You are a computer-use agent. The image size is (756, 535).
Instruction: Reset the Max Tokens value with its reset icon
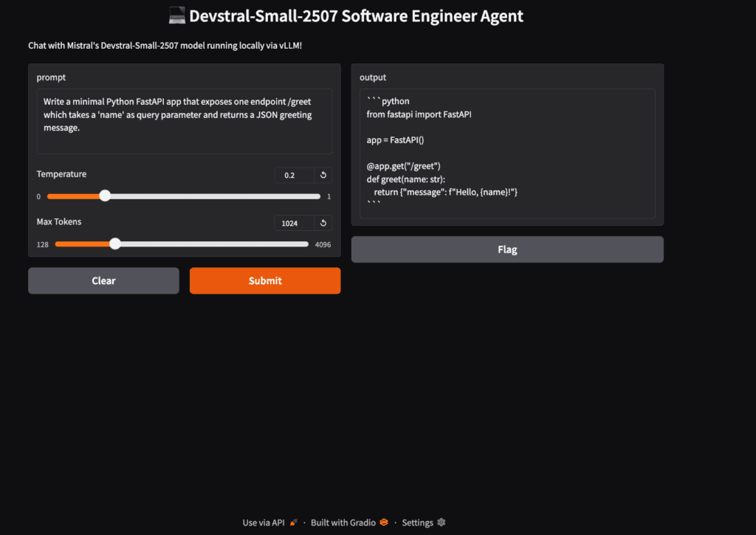[323, 223]
